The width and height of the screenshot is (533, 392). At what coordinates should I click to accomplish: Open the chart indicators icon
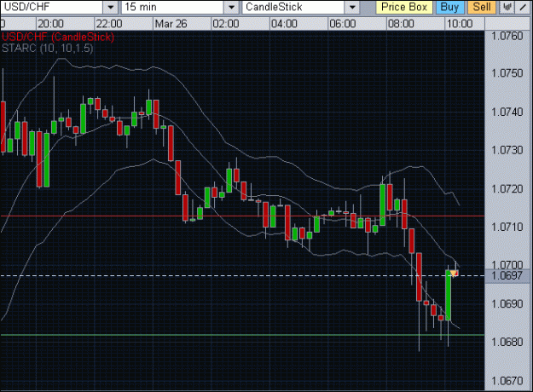[x=507, y=7]
